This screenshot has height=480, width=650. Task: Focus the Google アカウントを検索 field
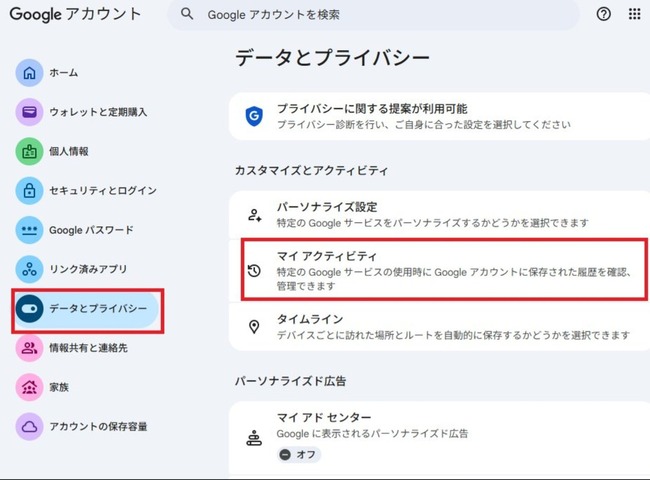point(373,15)
